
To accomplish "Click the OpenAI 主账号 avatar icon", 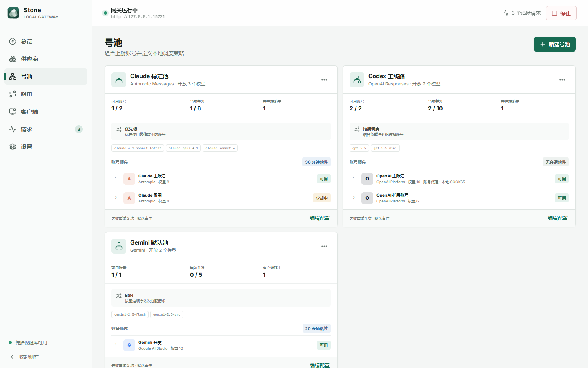I will [367, 179].
